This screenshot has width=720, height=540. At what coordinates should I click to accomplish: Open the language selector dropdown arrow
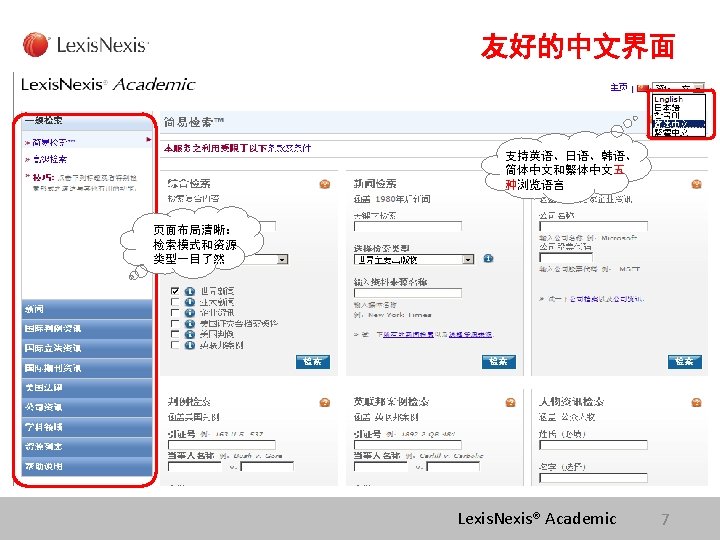699,87
